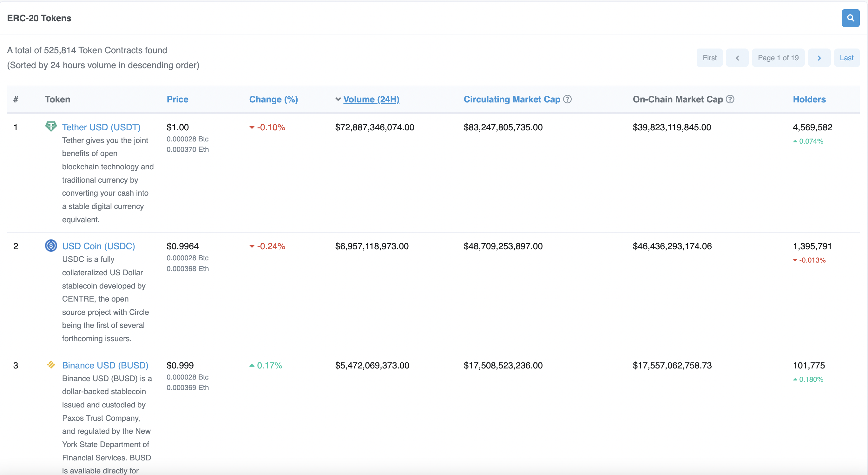
Task: Select BUSD's 0.000369 Eth price
Action: click(x=188, y=387)
